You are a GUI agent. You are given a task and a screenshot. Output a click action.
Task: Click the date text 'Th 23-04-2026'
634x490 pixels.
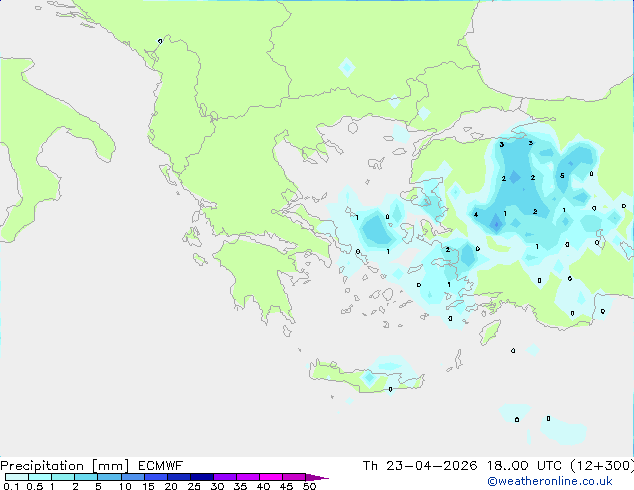pos(420,466)
